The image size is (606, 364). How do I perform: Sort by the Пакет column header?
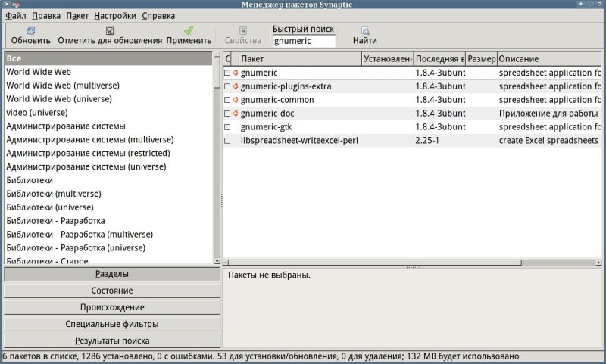point(300,59)
